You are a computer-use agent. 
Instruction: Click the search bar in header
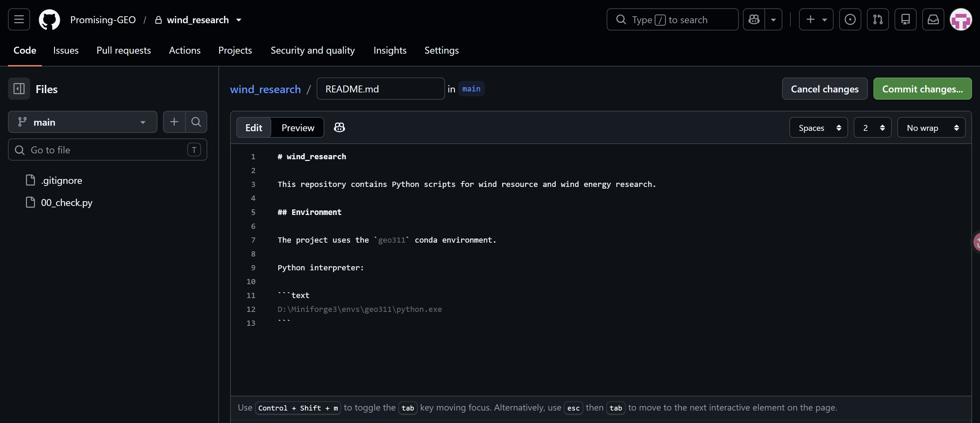coord(672,19)
